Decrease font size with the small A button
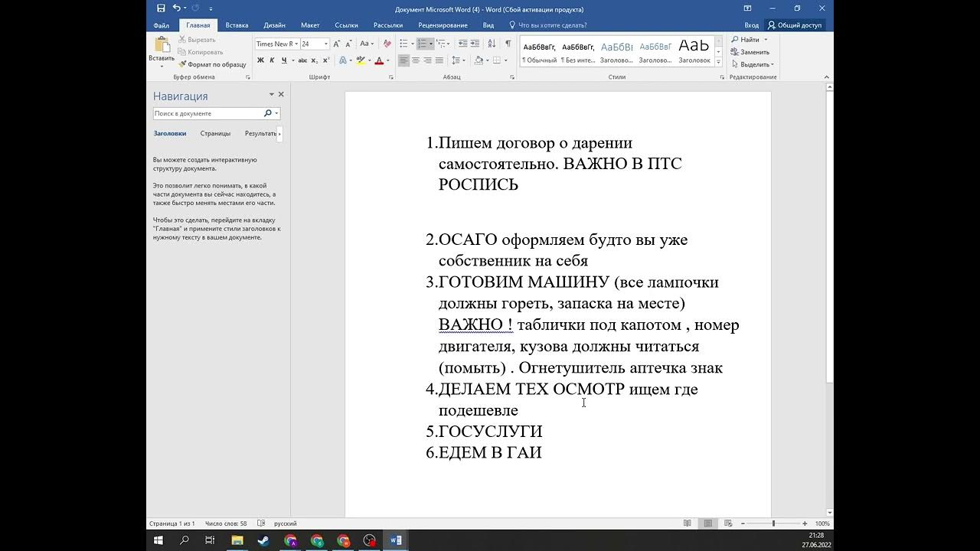 point(350,44)
